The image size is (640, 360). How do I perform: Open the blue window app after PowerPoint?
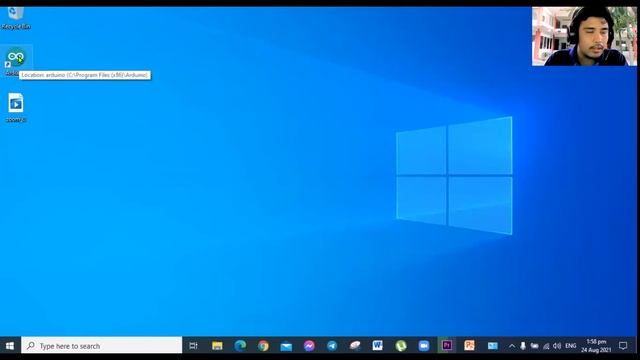(x=493, y=346)
